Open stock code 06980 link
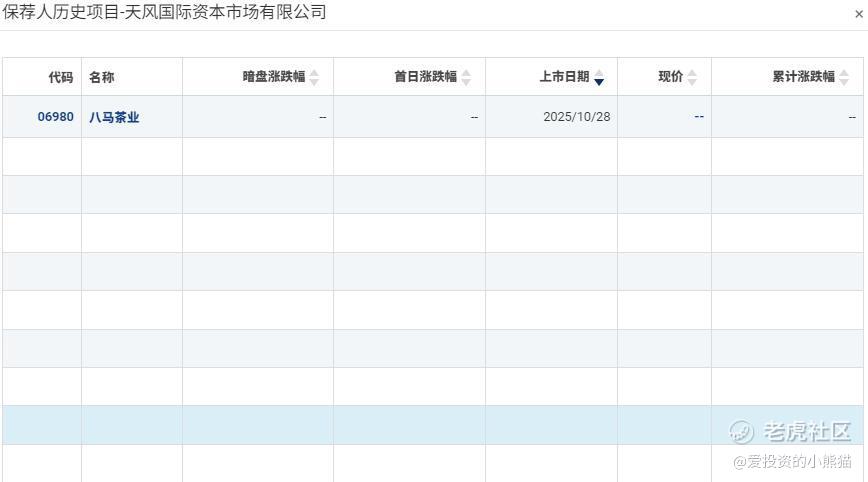The image size is (868, 482). click(x=55, y=117)
